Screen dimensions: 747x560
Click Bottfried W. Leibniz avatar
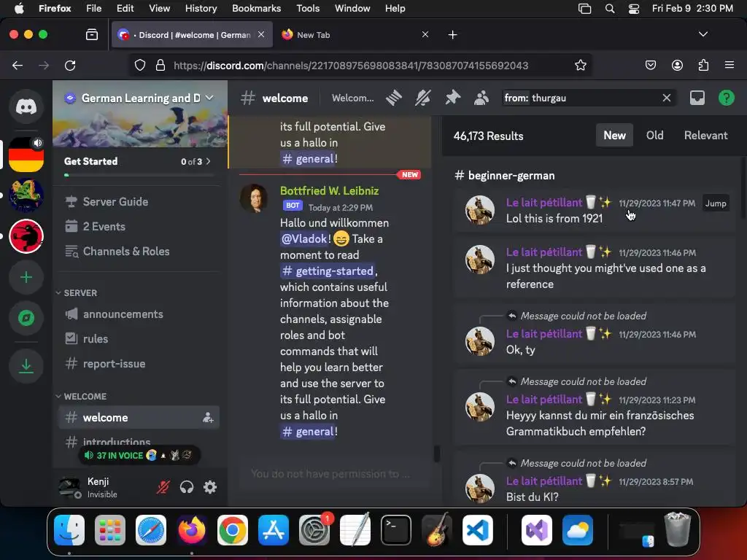pyautogui.click(x=253, y=198)
